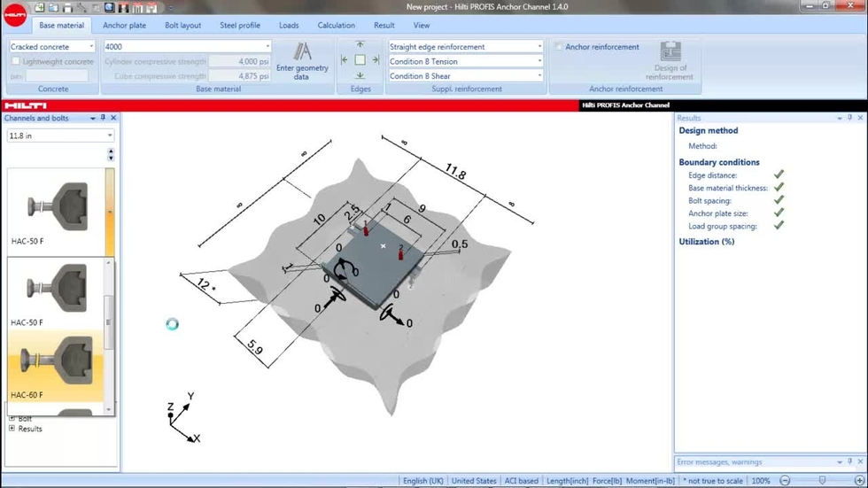Screen dimensions: 868x488
Task: Open the View tab
Action: pyautogui.click(x=422, y=26)
